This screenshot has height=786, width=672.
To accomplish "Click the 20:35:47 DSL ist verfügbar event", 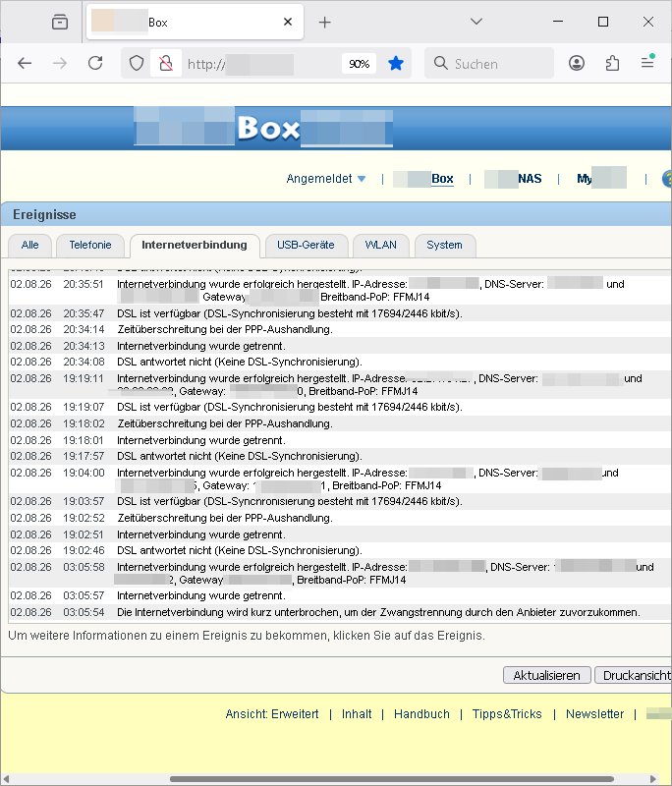I will pos(339,313).
